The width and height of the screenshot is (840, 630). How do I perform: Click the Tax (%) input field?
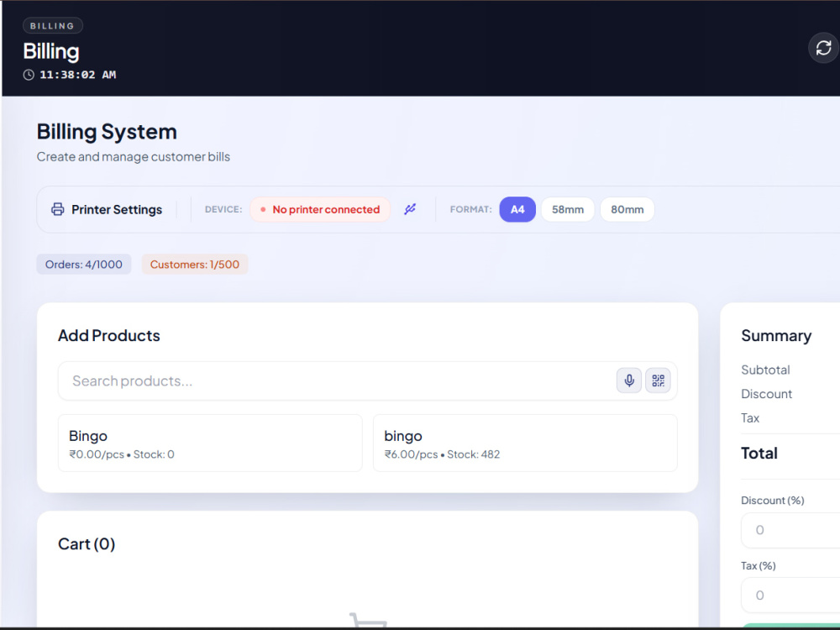[x=790, y=596]
